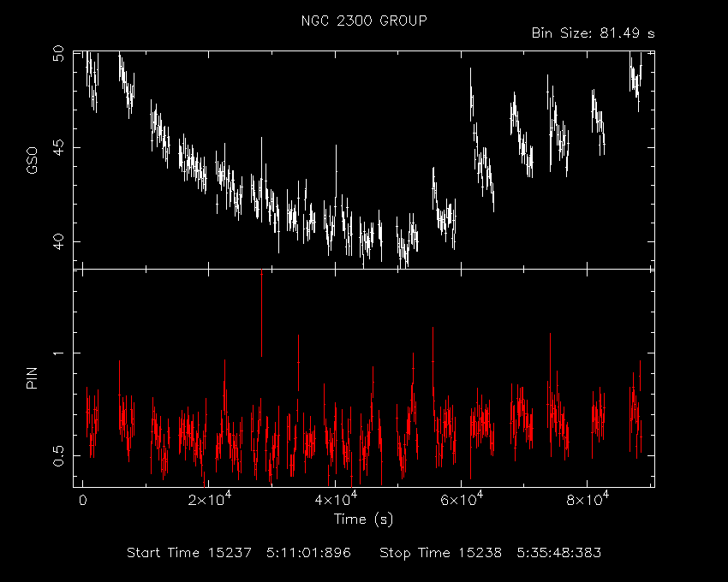The width and height of the screenshot is (728, 582).
Task: Select the Start Time 15237 5:11:01:896 text
Action: coord(239,553)
